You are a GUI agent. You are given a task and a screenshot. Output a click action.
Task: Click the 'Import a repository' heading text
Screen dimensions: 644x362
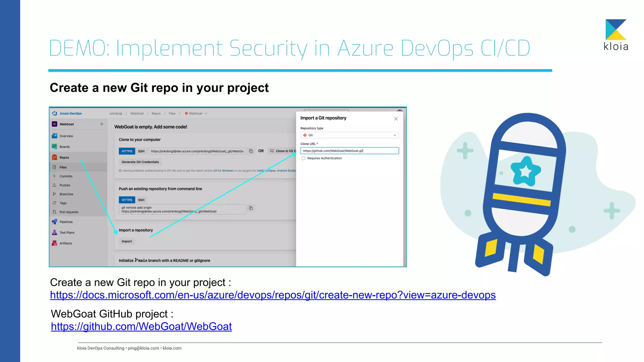coord(136,230)
